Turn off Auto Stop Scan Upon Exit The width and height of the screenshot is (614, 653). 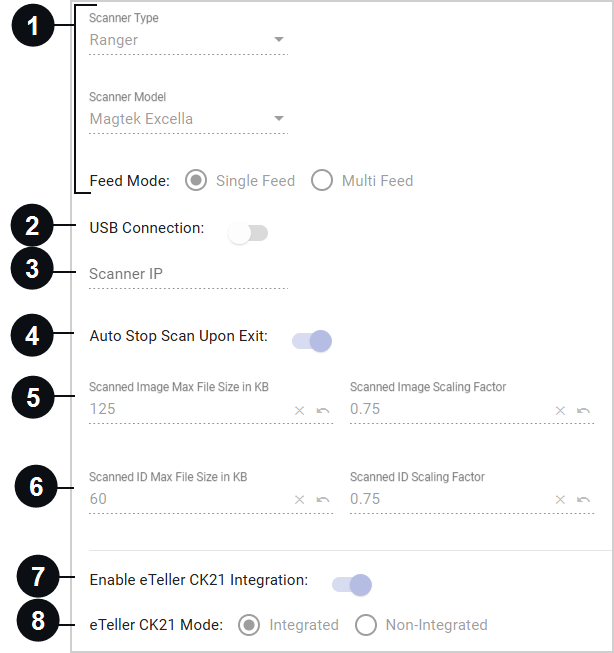tap(312, 341)
